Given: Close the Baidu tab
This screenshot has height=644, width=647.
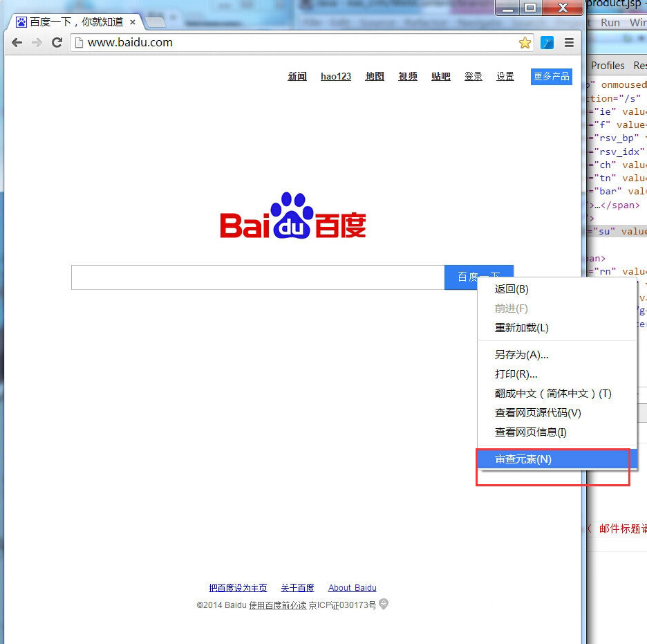Looking at the screenshot, I should (x=133, y=22).
